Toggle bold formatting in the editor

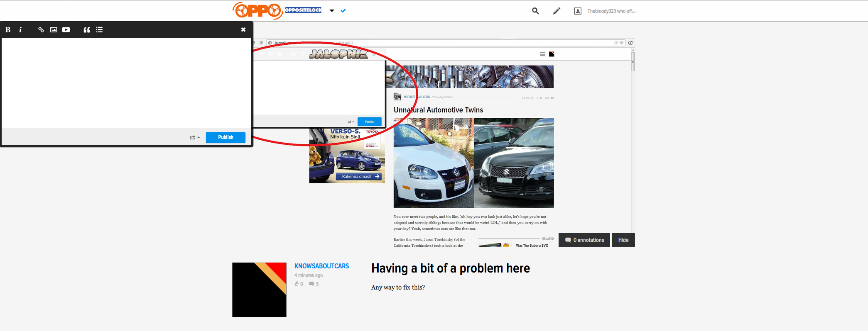8,29
